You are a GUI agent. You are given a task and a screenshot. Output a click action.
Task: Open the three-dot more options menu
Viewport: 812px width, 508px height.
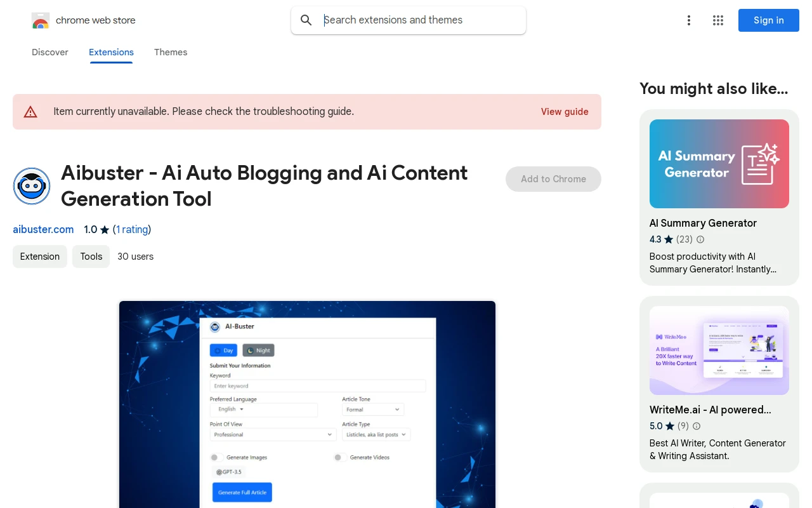(x=689, y=20)
